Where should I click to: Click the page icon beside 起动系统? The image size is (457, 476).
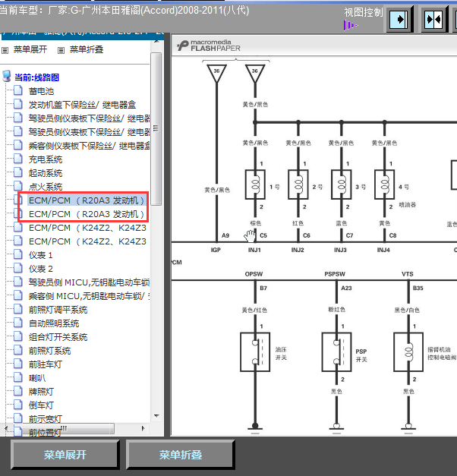pyautogui.click(x=18, y=172)
